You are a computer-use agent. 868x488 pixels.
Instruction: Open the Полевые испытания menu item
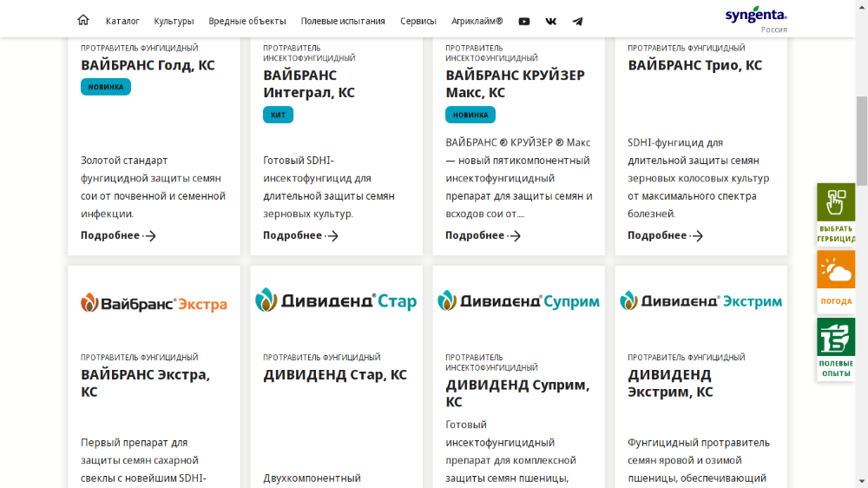click(343, 21)
